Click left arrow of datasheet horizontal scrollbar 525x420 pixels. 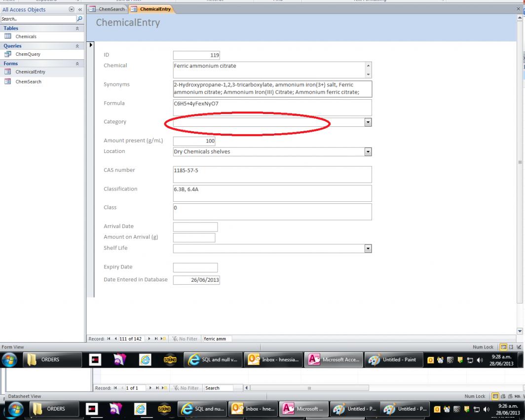pyautogui.click(x=246, y=388)
